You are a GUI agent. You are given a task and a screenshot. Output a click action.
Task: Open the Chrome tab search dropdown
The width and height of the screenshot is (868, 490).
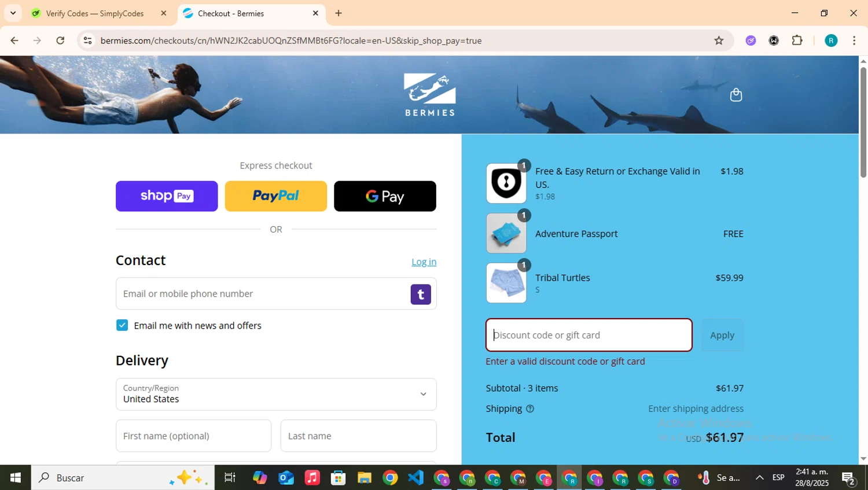13,13
